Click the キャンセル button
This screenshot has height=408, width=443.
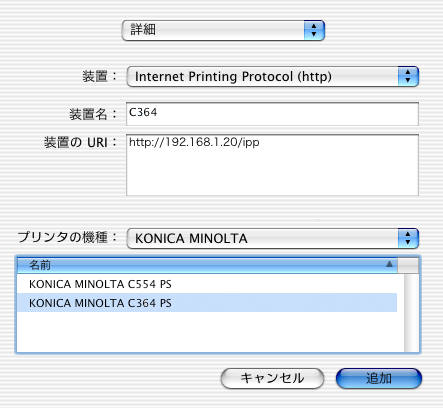(272, 378)
